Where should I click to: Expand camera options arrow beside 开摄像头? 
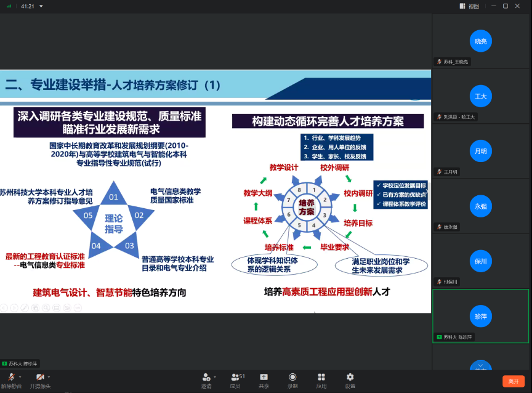[x=49, y=376]
